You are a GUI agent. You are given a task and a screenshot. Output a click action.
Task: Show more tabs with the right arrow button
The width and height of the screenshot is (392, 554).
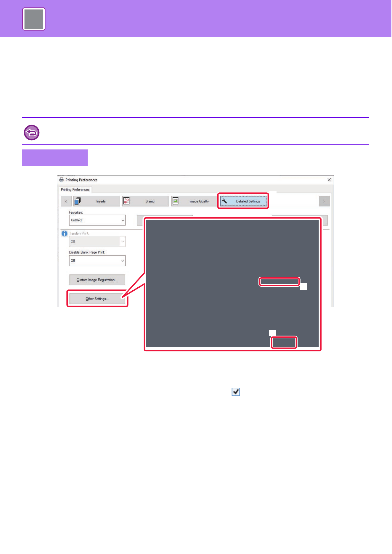pos(324,201)
